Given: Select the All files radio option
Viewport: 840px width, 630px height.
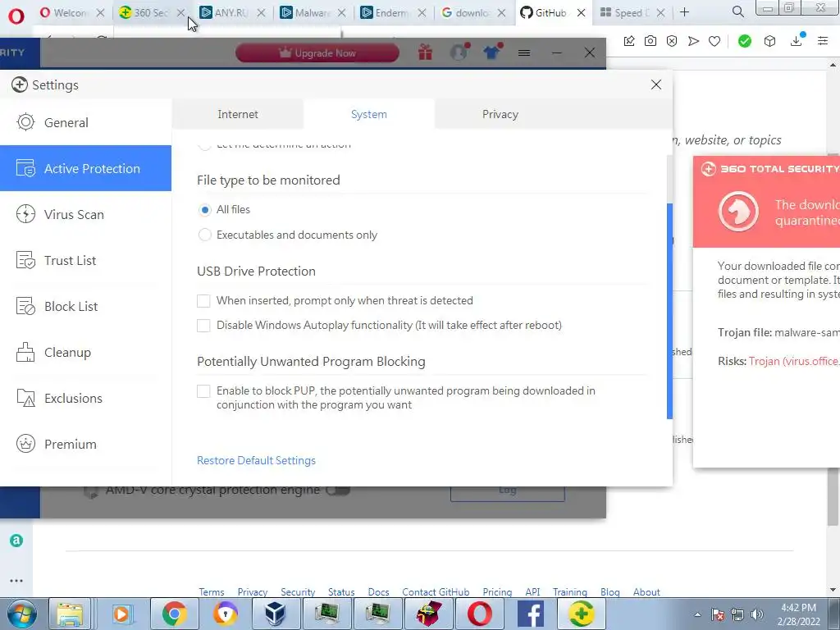Looking at the screenshot, I should (204, 209).
